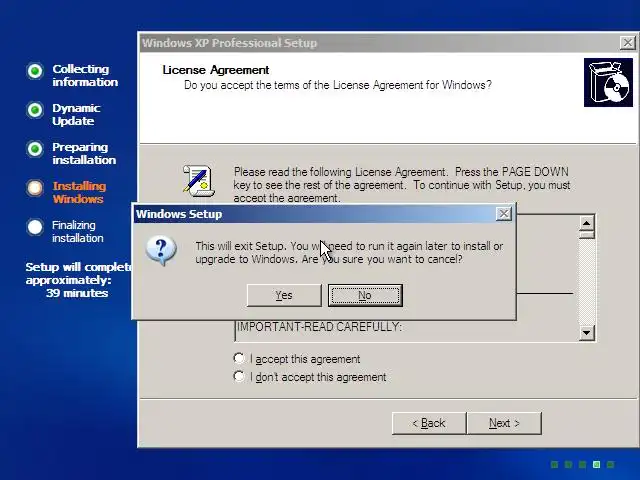Click the 'Do you accept the terms' subtitle
The height and width of the screenshot is (480, 640).
click(x=338, y=85)
